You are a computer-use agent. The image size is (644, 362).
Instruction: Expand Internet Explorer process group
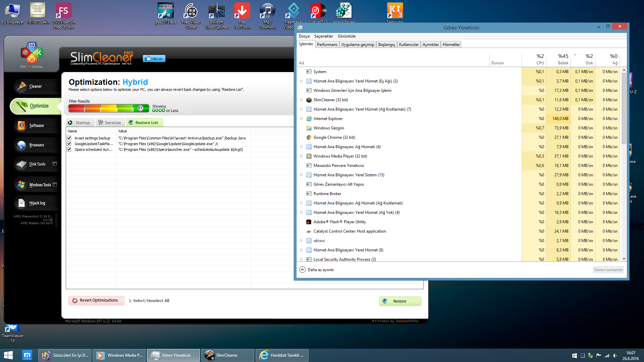[301, 119]
